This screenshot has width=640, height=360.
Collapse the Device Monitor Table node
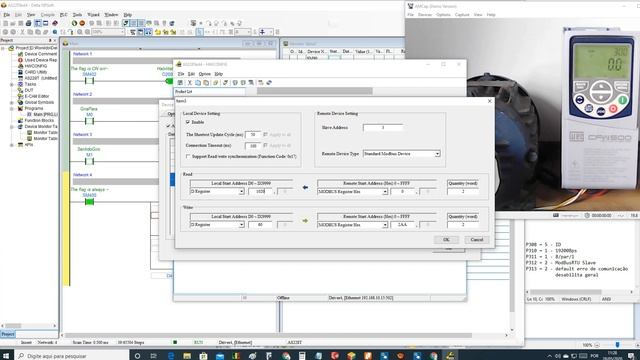click(12, 127)
